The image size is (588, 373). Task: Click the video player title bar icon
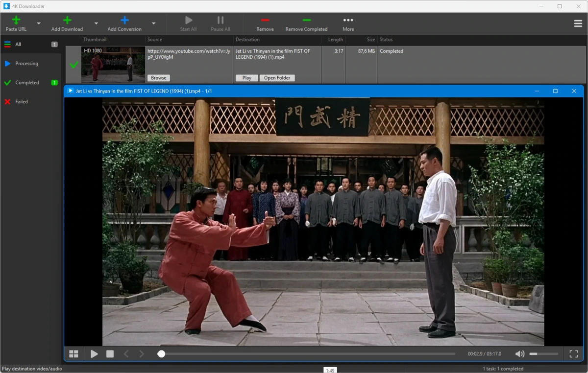(71, 91)
